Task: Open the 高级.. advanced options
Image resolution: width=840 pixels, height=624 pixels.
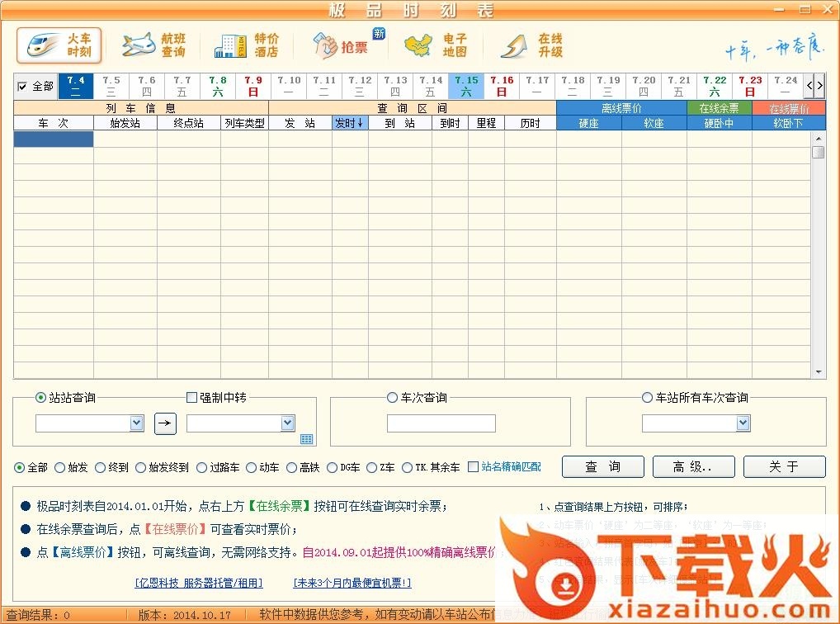Action: click(694, 466)
